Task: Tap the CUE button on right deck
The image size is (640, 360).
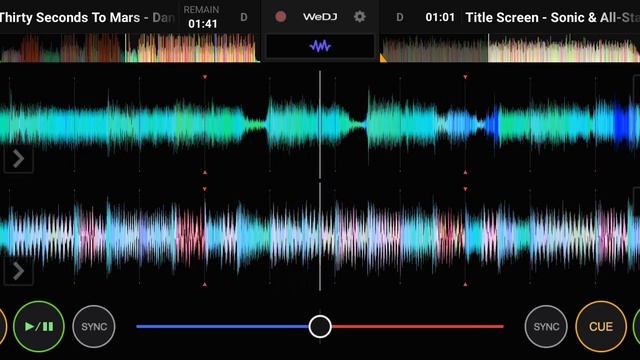Action: (x=601, y=327)
